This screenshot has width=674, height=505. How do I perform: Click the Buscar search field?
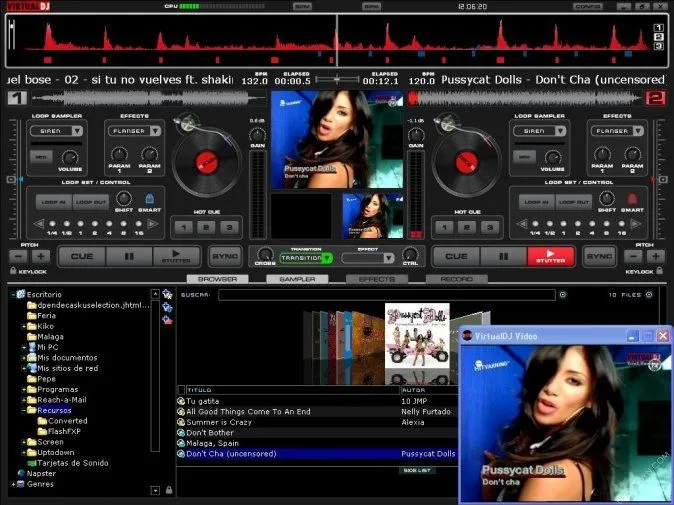pos(387,295)
